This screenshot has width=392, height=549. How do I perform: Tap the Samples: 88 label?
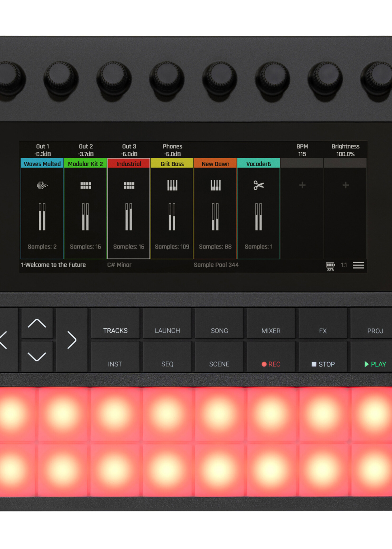[x=215, y=247]
